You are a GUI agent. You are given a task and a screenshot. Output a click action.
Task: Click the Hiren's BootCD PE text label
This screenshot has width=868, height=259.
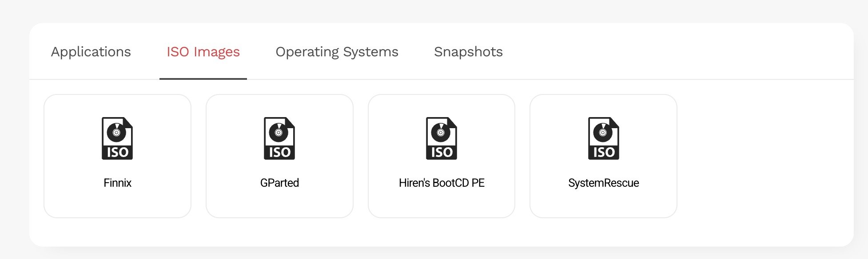pyautogui.click(x=442, y=183)
